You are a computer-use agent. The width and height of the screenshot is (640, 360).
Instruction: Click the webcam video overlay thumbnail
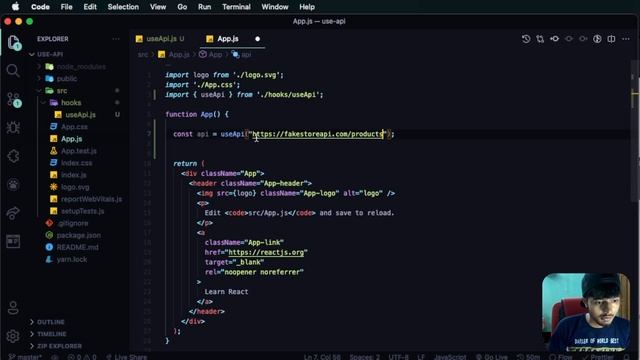point(586,312)
